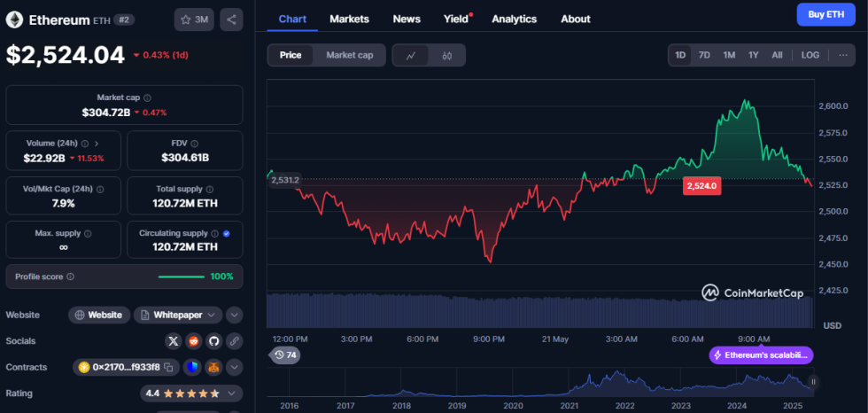This screenshot has width=868, height=413.
Task: Click the MetaMask fox icon
Action: tap(213, 367)
